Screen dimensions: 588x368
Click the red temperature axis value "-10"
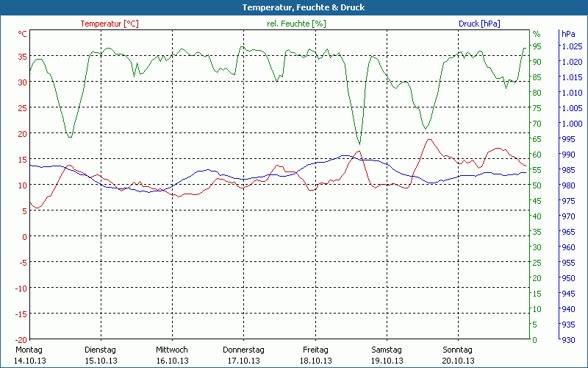point(21,288)
